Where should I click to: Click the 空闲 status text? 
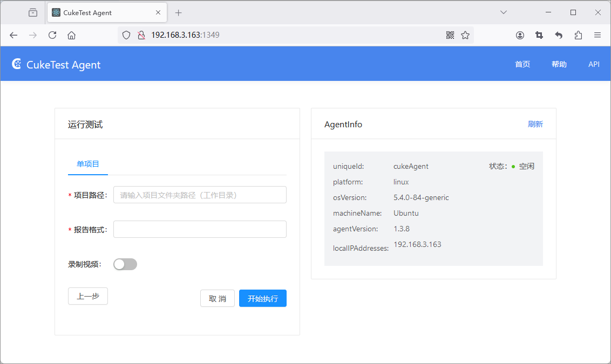tap(527, 166)
